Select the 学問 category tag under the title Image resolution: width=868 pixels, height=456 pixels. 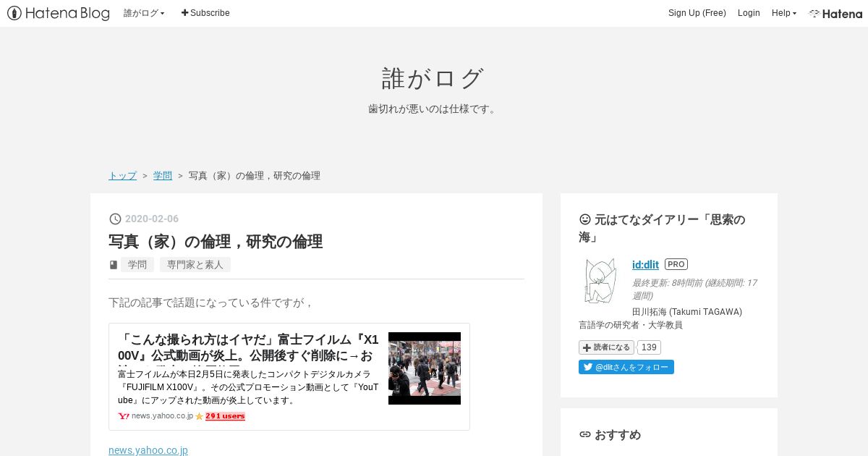(x=137, y=265)
